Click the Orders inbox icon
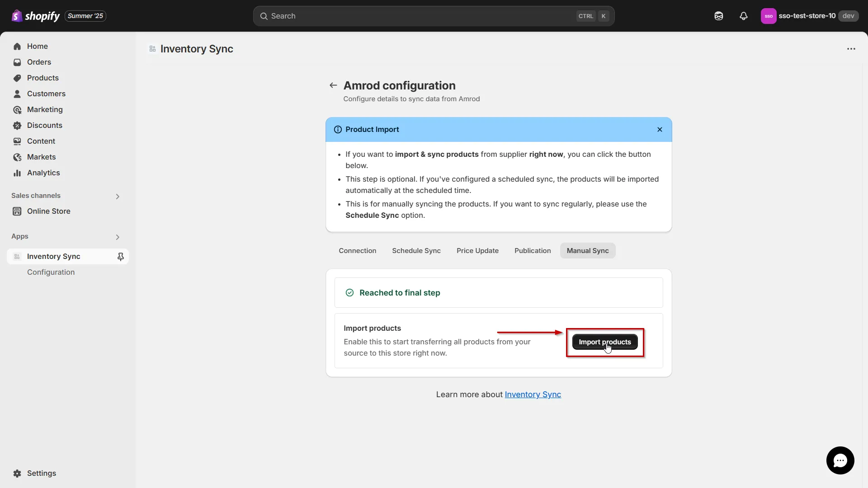868x488 pixels. click(17, 62)
